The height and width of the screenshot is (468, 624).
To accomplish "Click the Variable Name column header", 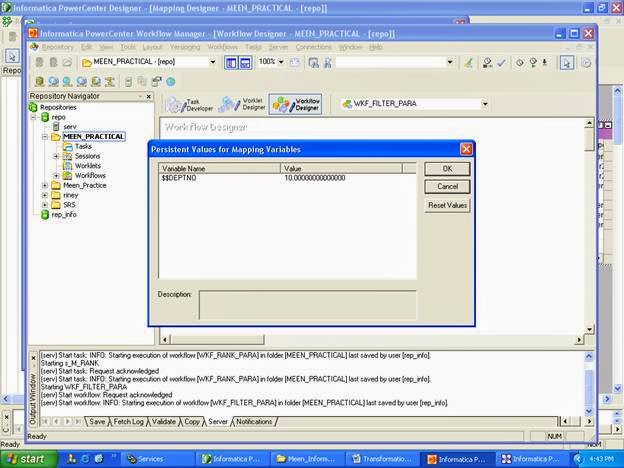I will [220, 168].
